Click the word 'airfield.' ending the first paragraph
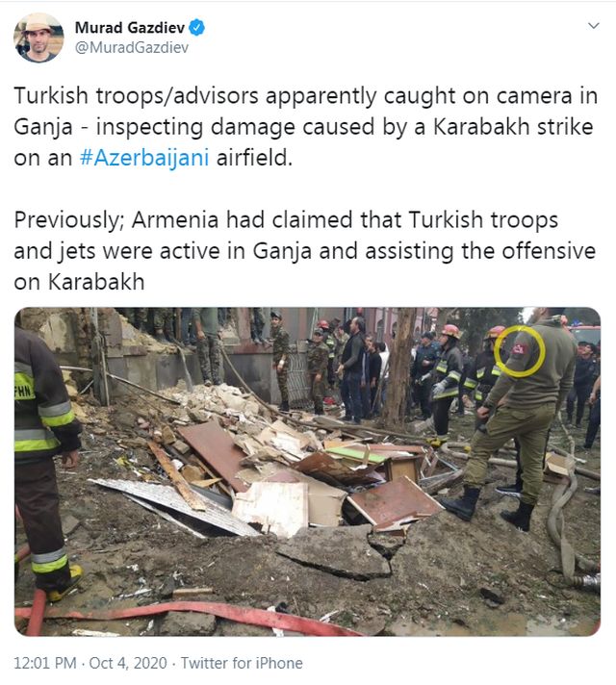616x685 pixels. click(254, 158)
